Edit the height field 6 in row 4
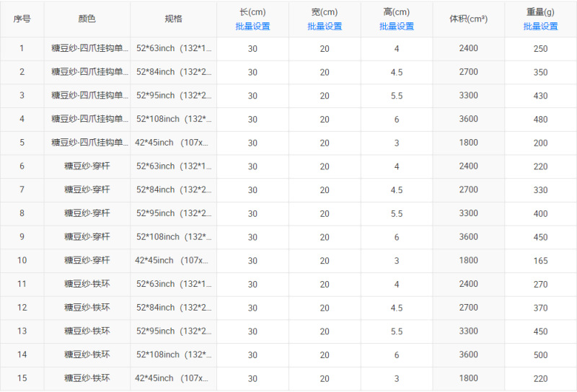577x392 pixels. click(397, 119)
